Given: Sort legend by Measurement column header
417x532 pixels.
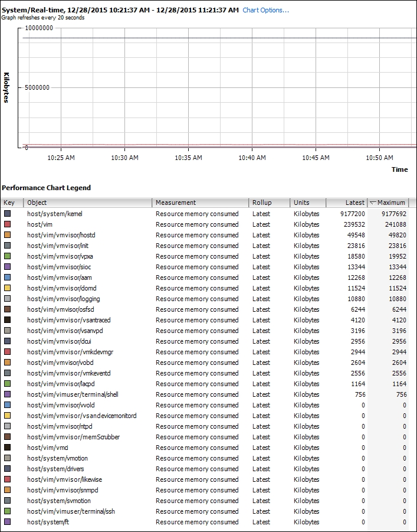Looking at the screenshot, I should point(200,203).
